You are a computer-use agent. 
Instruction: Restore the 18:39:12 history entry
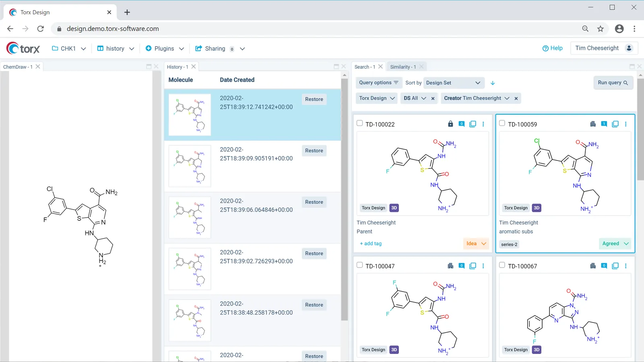tap(314, 99)
